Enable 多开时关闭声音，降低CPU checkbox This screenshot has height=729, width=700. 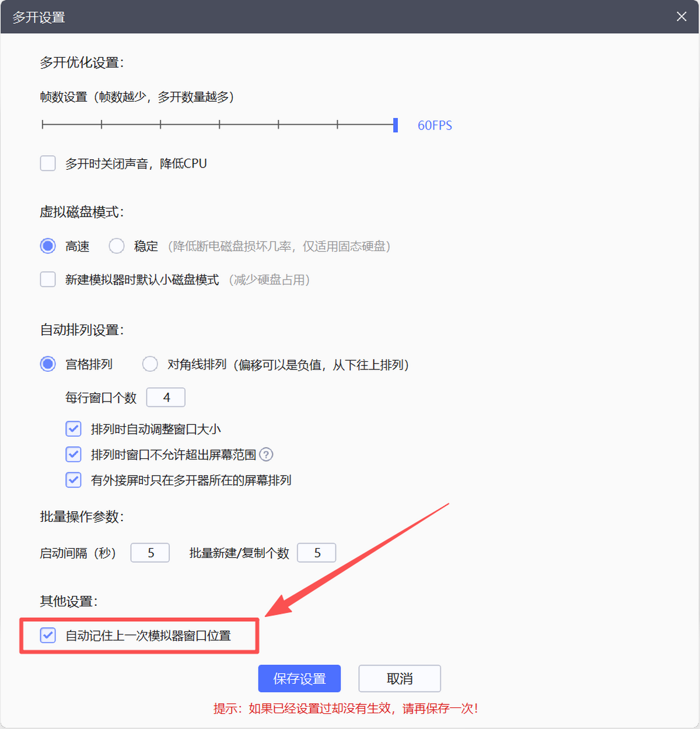(x=48, y=163)
